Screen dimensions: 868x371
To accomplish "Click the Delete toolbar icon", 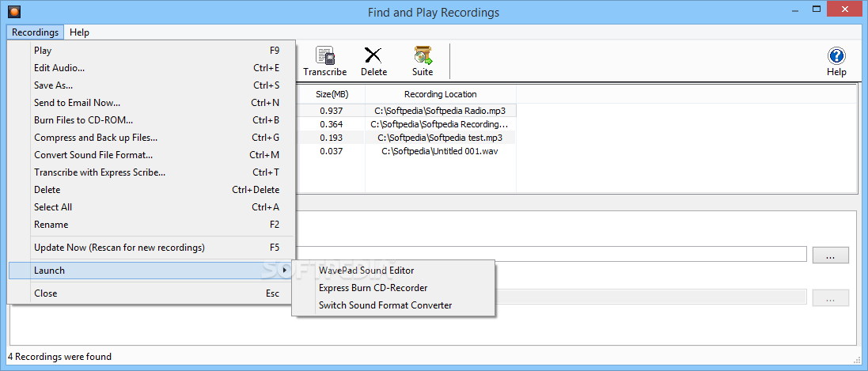I will 373,61.
